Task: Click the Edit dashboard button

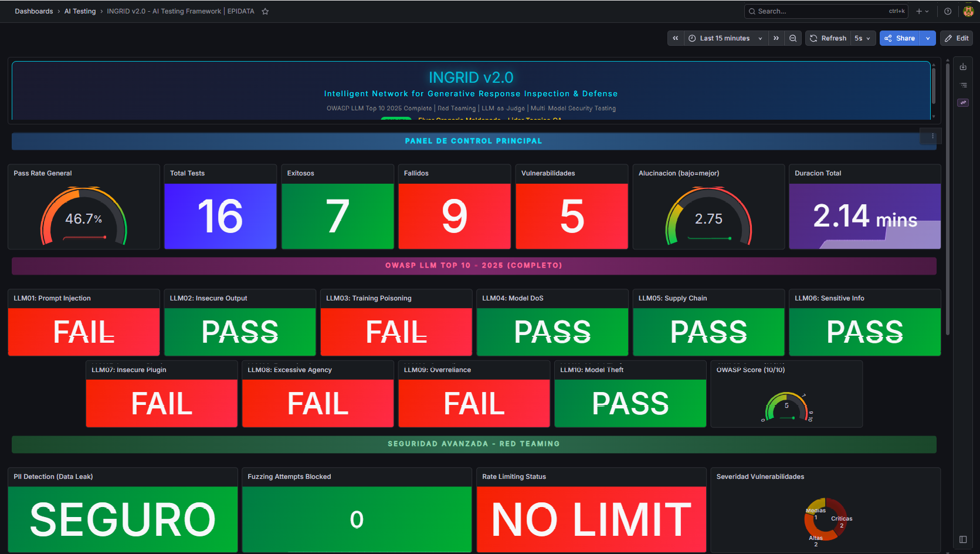Action: [x=957, y=38]
